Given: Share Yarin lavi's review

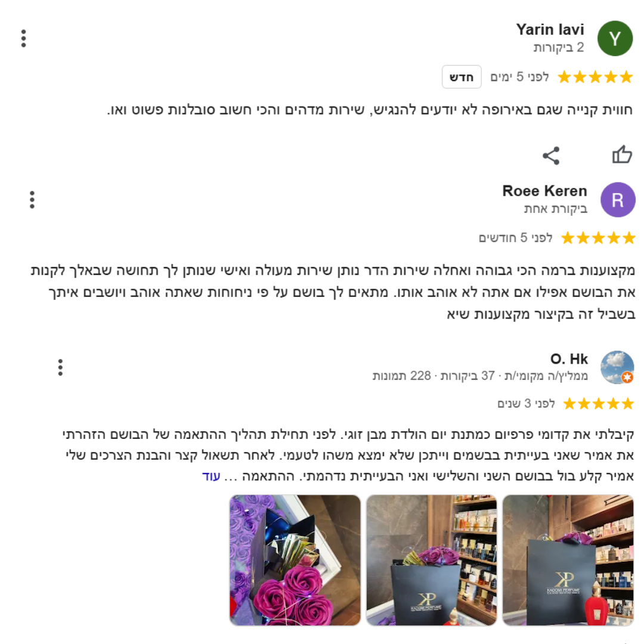Looking at the screenshot, I should coord(551,156).
